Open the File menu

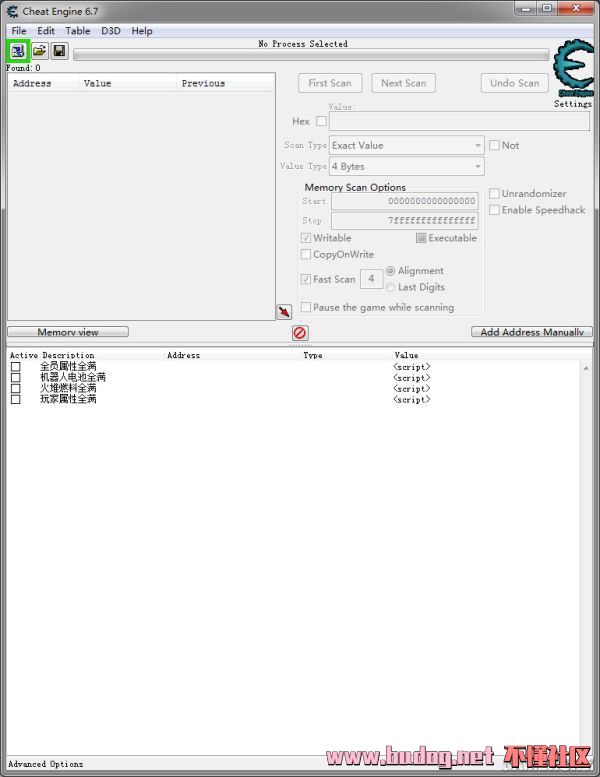click(19, 31)
